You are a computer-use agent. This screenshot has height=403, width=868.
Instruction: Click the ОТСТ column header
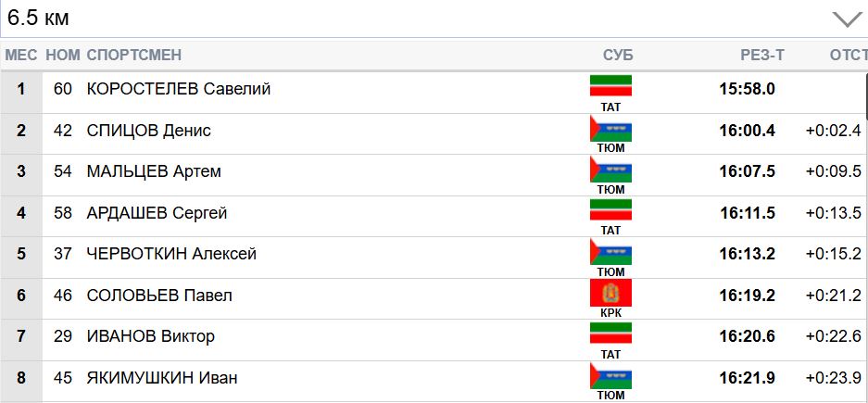pyautogui.click(x=848, y=56)
